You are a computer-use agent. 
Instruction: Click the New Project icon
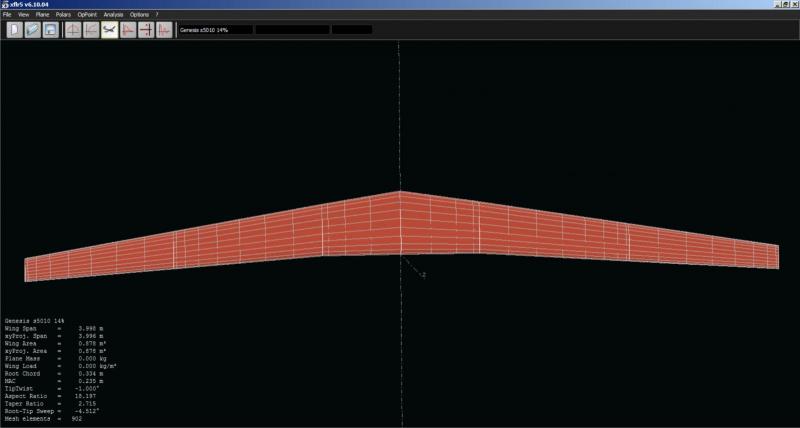[15, 30]
